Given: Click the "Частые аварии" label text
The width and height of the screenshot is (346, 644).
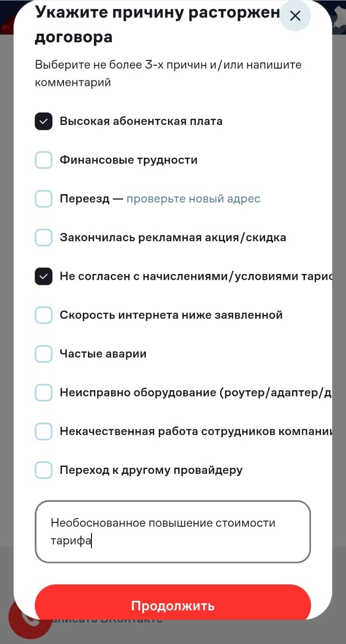Looking at the screenshot, I should 103,354.
